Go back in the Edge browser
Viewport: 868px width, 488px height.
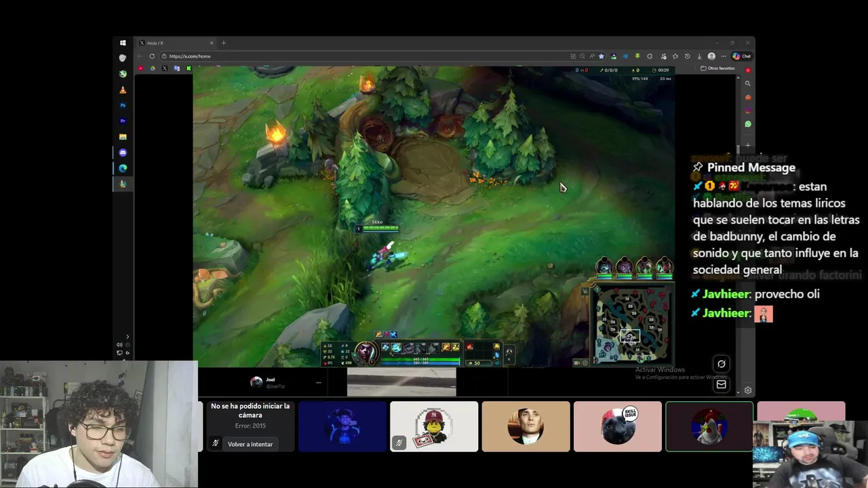click(140, 56)
